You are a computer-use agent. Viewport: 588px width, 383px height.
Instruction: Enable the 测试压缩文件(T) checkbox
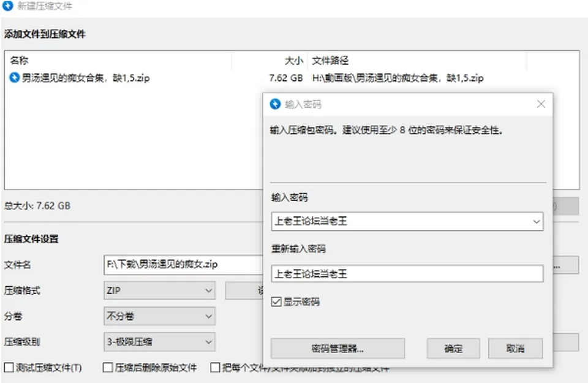[x=9, y=367]
